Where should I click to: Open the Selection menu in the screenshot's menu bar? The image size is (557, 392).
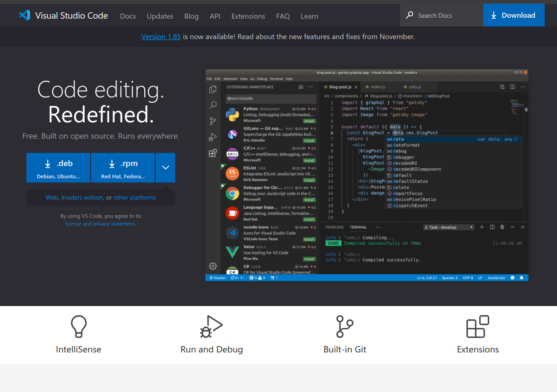[x=230, y=79]
